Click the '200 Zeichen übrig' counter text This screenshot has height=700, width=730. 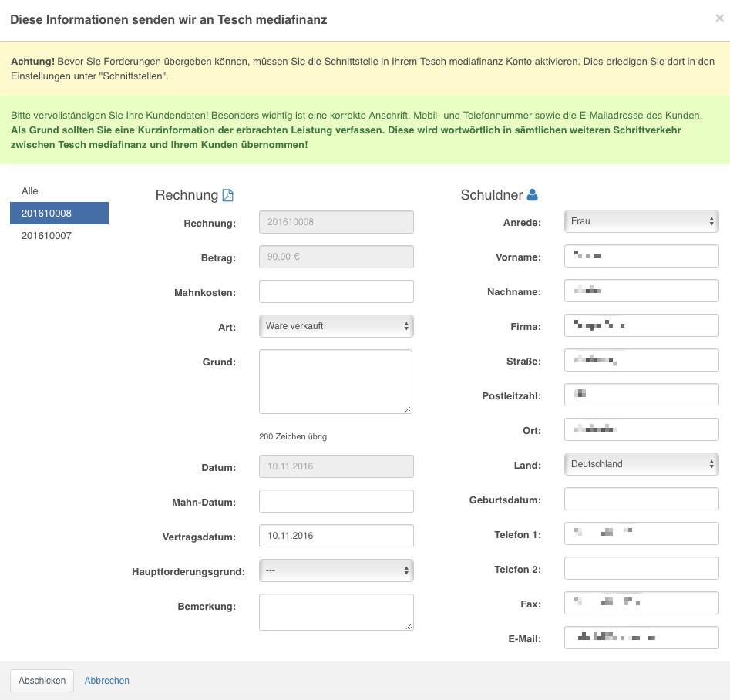tap(293, 436)
